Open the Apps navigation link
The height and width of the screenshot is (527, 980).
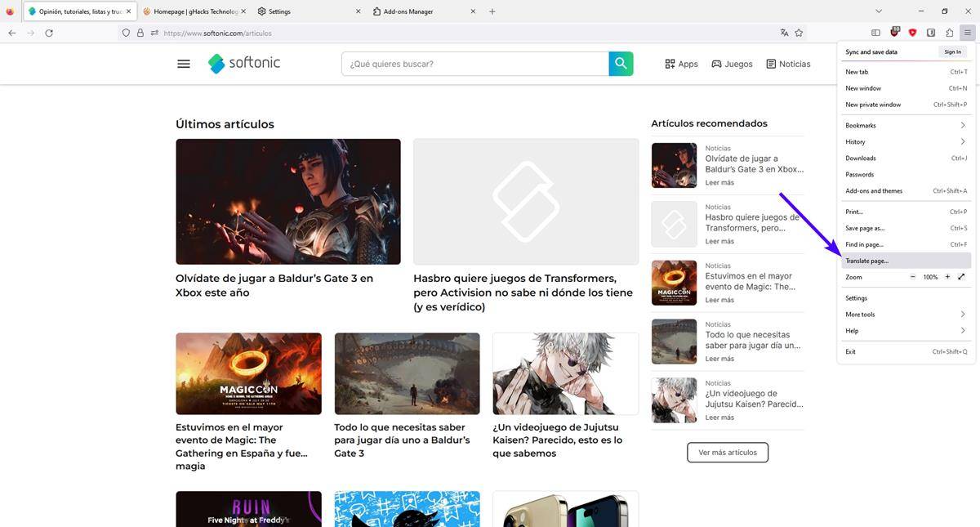(681, 64)
